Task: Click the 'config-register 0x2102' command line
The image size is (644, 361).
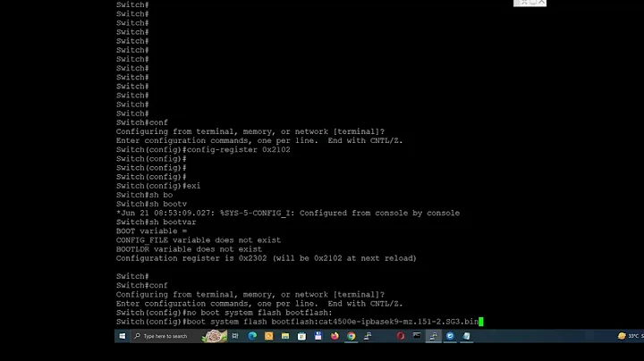Action: (203, 150)
